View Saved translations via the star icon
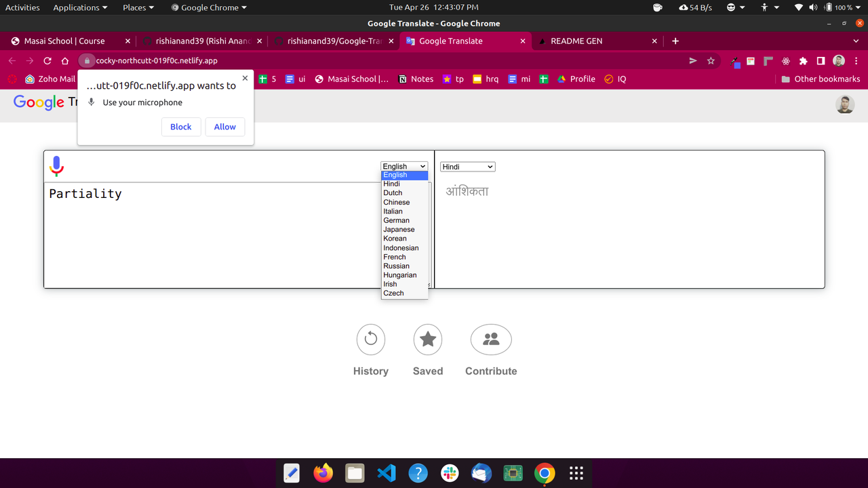Screen dimensions: 868x488 pyautogui.click(x=427, y=339)
